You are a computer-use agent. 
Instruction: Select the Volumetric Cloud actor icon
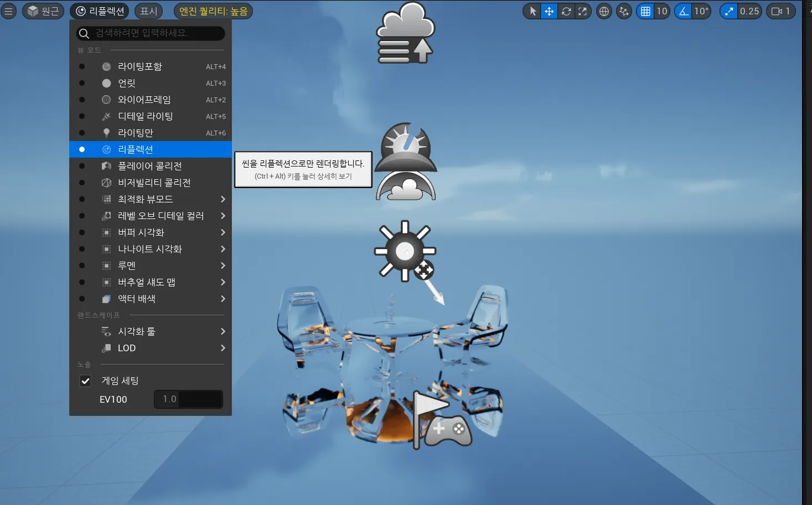tap(406, 33)
